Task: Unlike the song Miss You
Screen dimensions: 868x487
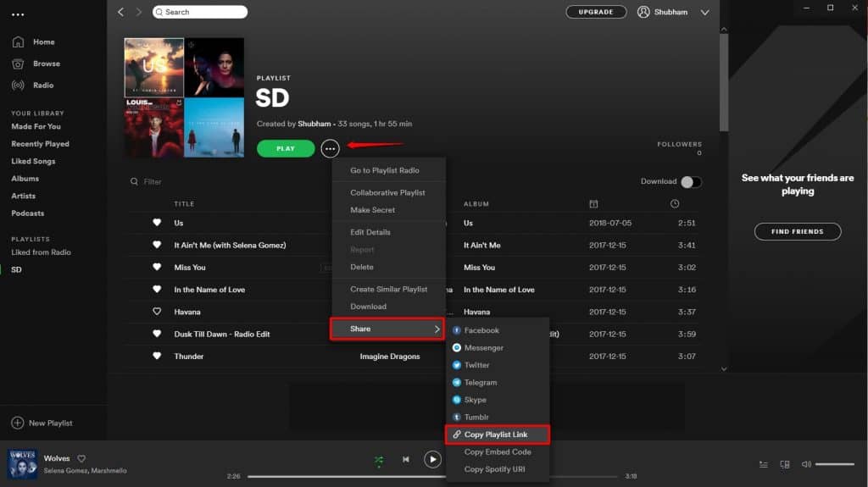Action: 157,267
